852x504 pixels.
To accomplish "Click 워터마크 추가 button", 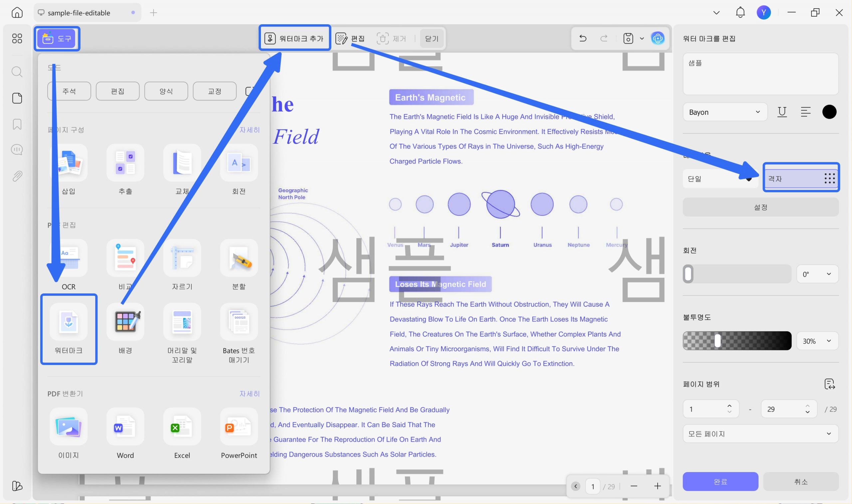I will click(x=295, y=38).
